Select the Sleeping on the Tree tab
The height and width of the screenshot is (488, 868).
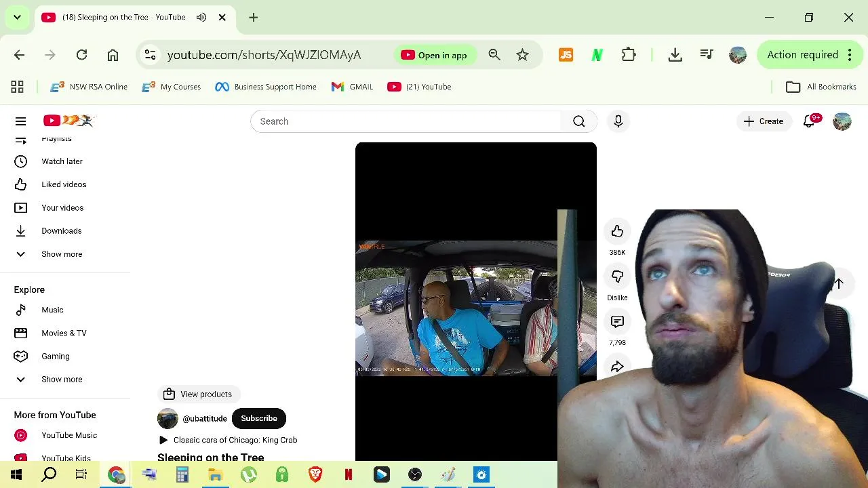123,17
